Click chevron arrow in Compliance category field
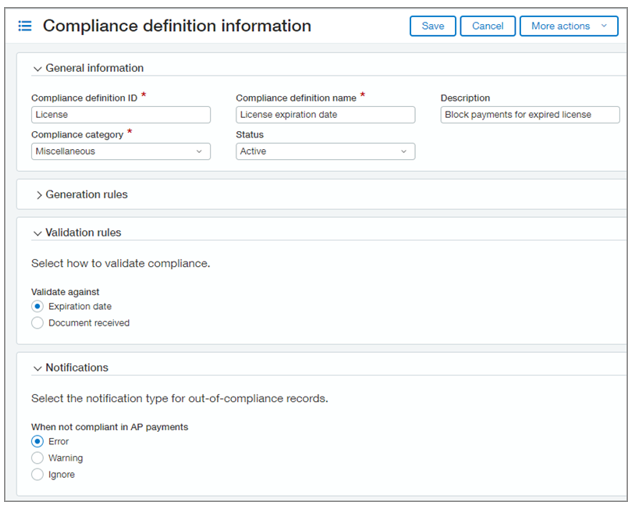 [x=200, y=152]
